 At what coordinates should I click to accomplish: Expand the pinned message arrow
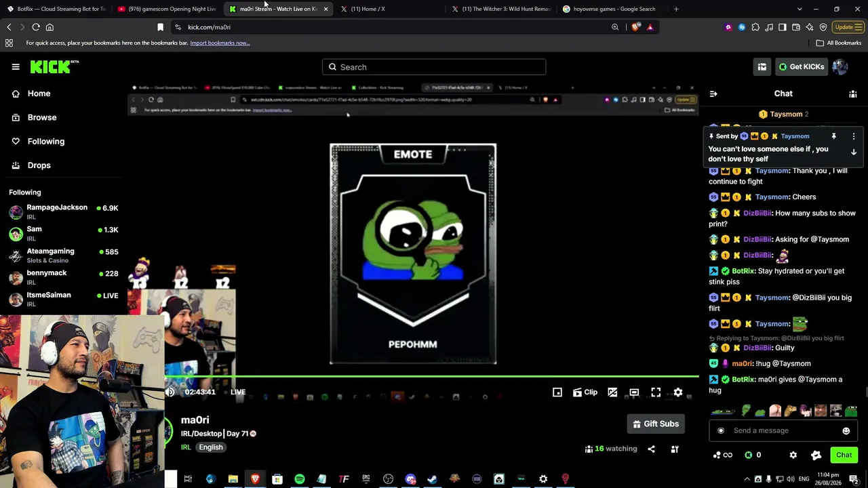(854, 152)
